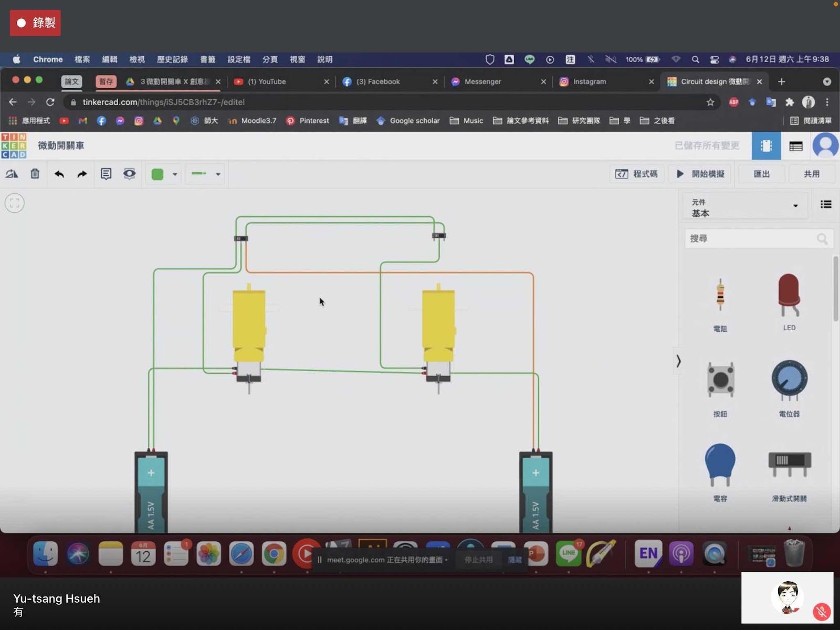The height and width of the screenshot is (630, 840).
Task: Redo the last circuit edit
Action: point(82,174)
